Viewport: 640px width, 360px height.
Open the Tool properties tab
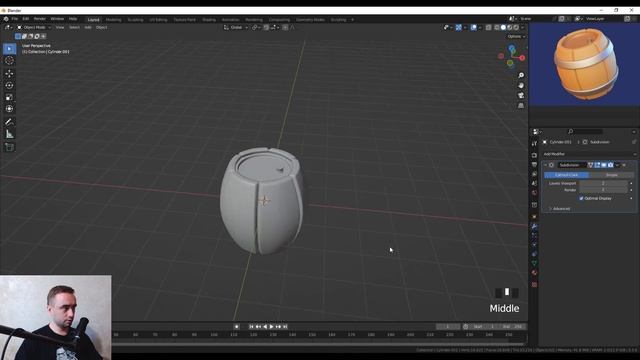(x=534, y=144)
